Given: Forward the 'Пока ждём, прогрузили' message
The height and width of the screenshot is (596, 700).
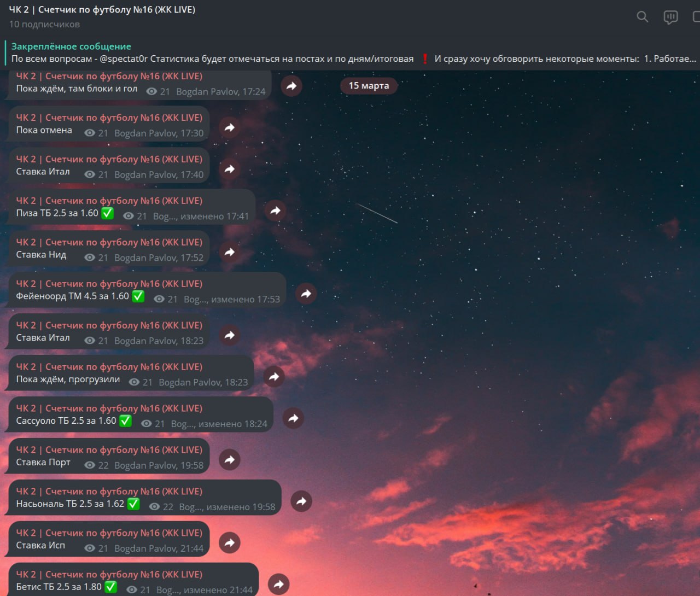Looking at the screenshot, I should 274,377.
